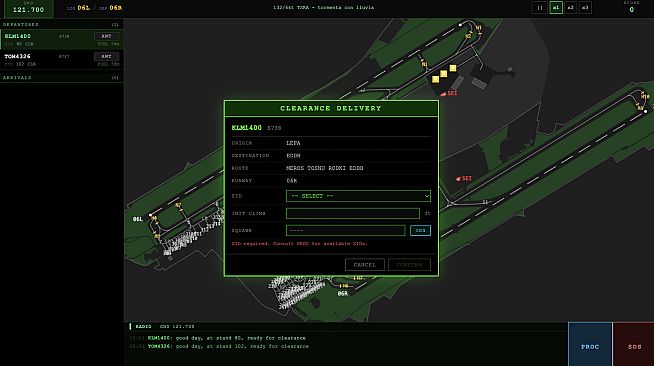Click the ANT button for TOM4326

click(x=106, y=56)
